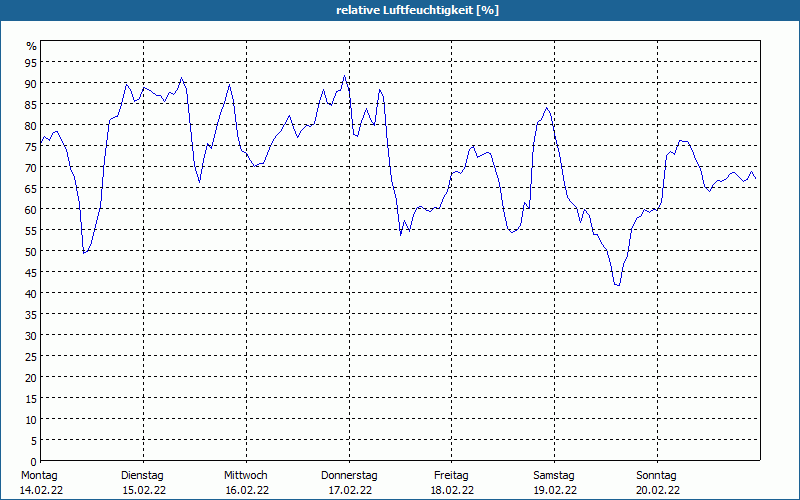Click the date label 14.02.22

coord(41,491)
